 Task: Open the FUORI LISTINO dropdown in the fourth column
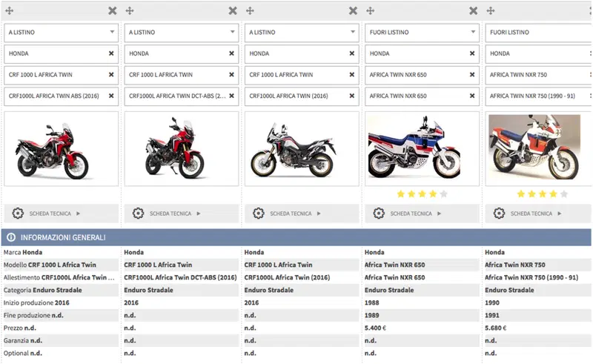coord(422,33)
